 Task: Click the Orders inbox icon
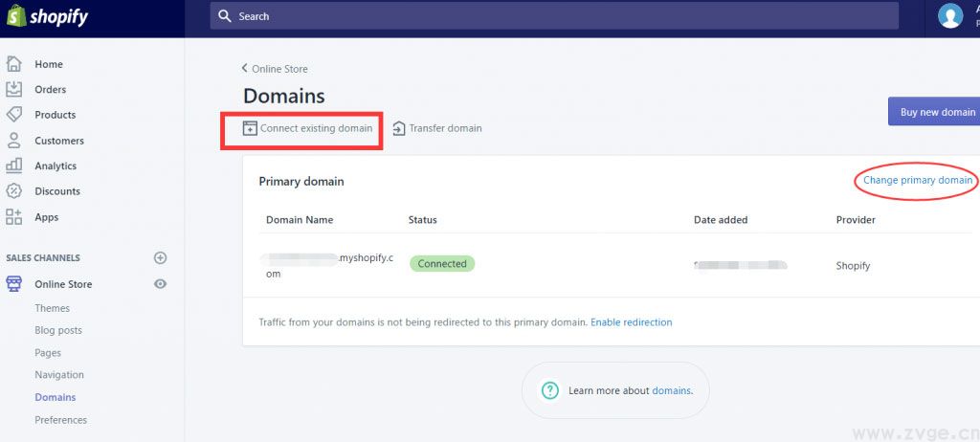pyautogui.click(x=13, y=89)
